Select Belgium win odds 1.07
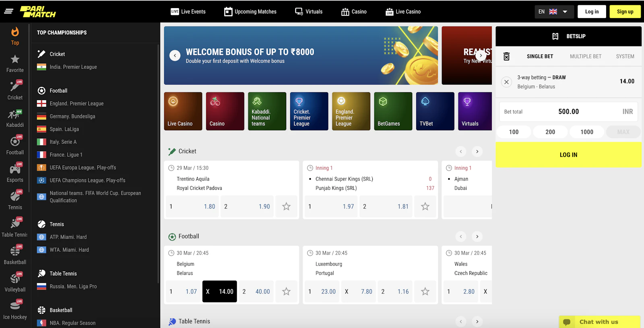This screenshot has height=328, width=644. click(x=183, y=291)
